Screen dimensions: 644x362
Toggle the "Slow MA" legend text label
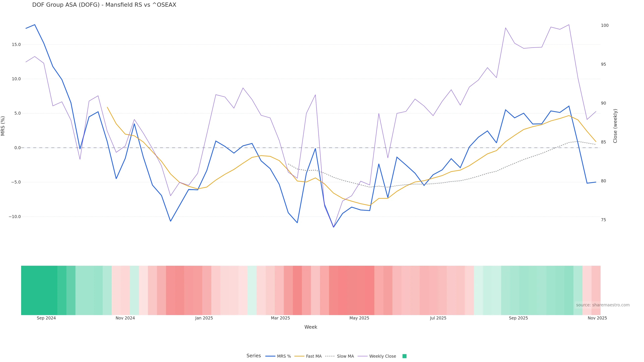345,356
